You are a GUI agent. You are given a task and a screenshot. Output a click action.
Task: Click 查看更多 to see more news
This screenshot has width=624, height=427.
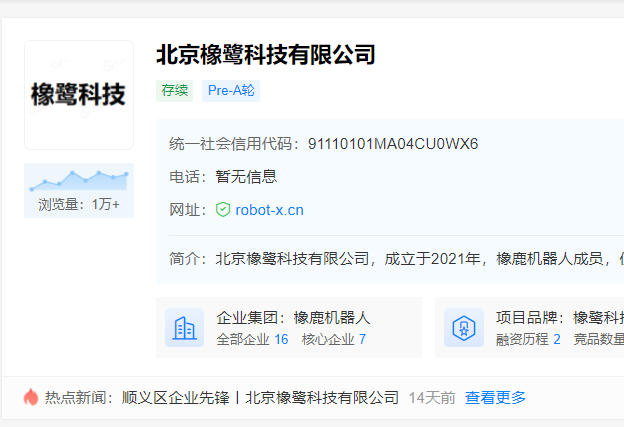pos(495,398)
